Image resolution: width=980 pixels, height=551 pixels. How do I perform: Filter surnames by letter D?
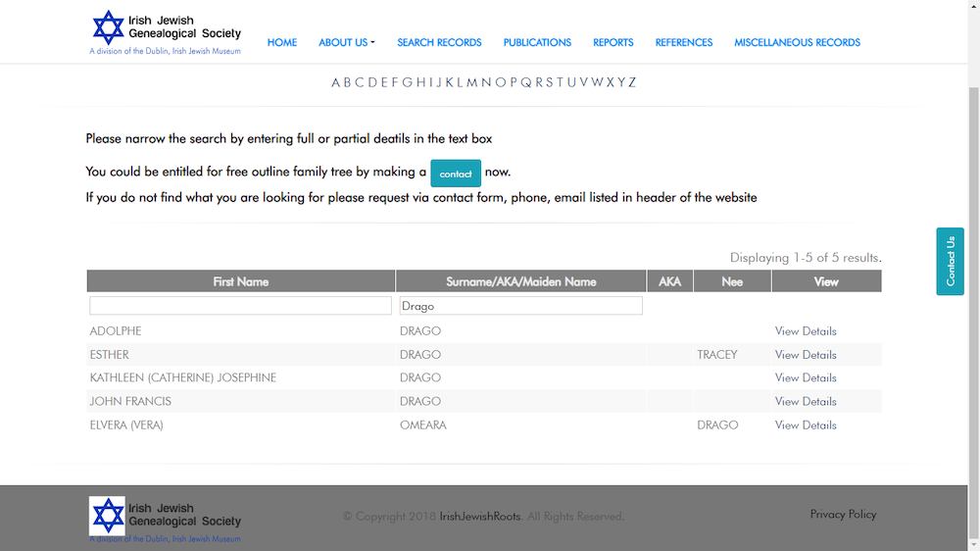pos(372,82)
